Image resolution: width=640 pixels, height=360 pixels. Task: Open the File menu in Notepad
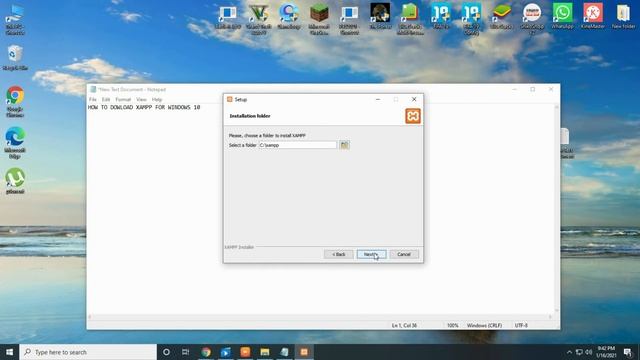[93, 100]
